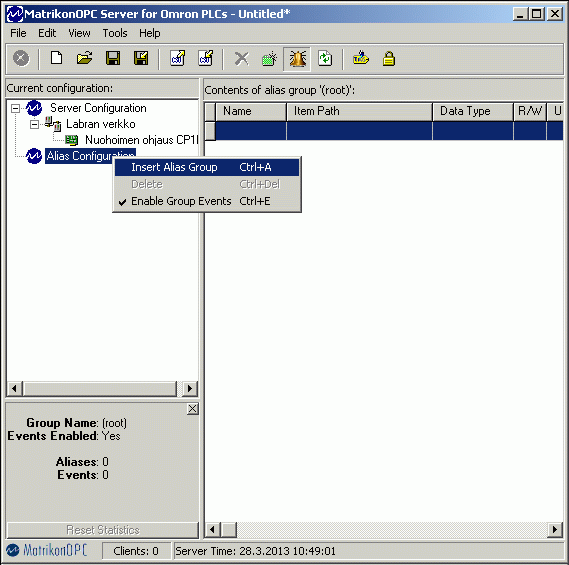Click the application icon in title bar

pos(15,14)
